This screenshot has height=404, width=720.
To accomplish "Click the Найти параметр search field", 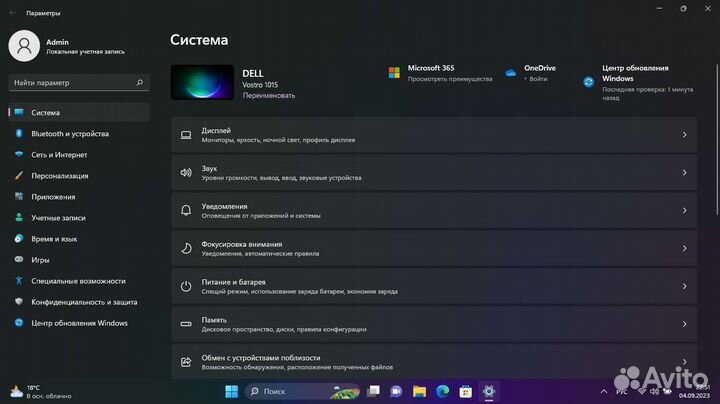I will 79,83.
